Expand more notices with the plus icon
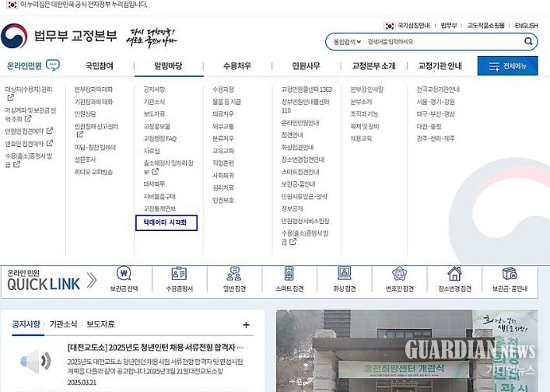This screenshot has height=392, width=550. [246, 325]
